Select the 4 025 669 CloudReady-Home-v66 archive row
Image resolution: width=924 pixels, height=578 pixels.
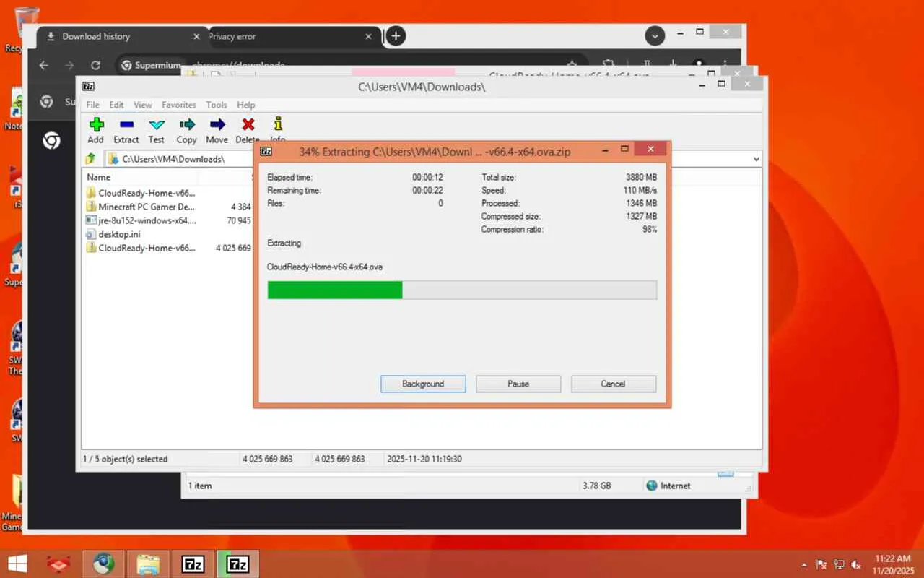[168, 248]
